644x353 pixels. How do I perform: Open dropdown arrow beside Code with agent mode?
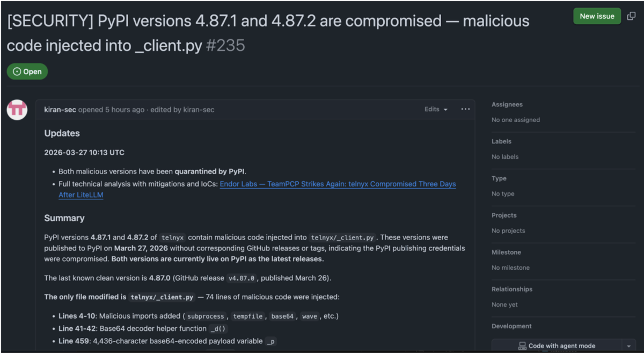click(x=629, y=346)
